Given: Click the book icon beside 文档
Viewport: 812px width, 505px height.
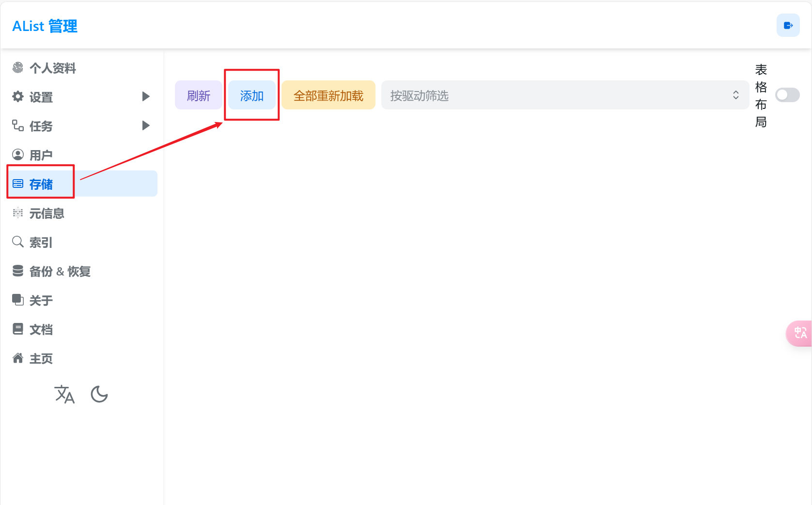Looking at the screenshot, I should (18, 329).
